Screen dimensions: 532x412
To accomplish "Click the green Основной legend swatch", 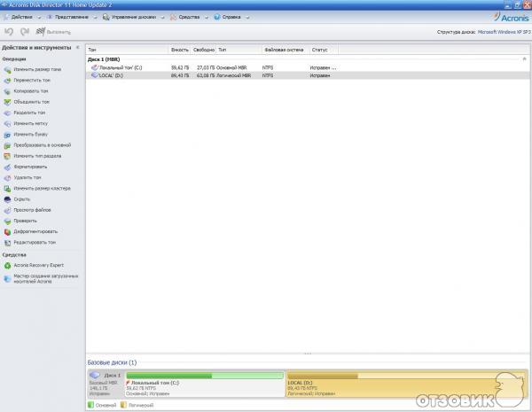I will tap(90, 405).
